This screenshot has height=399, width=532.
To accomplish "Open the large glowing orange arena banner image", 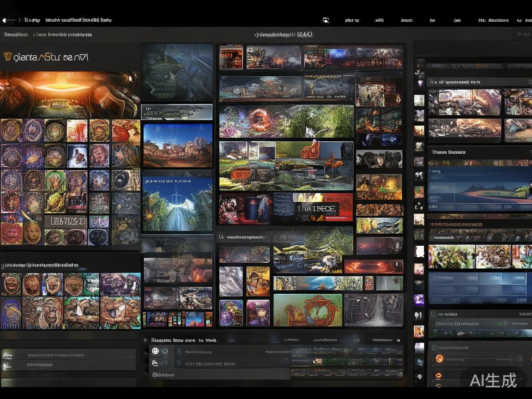I will [x=69, y=94].
